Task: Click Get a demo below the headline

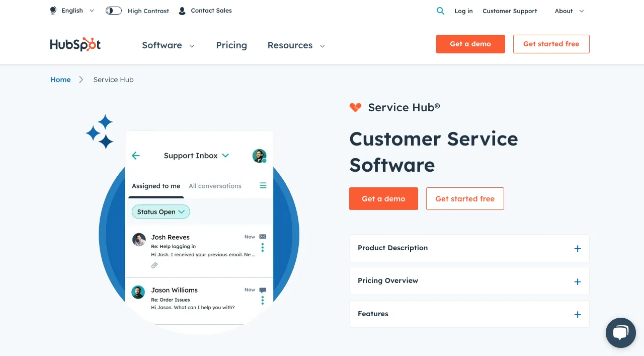Action: [x=383, y=199]
